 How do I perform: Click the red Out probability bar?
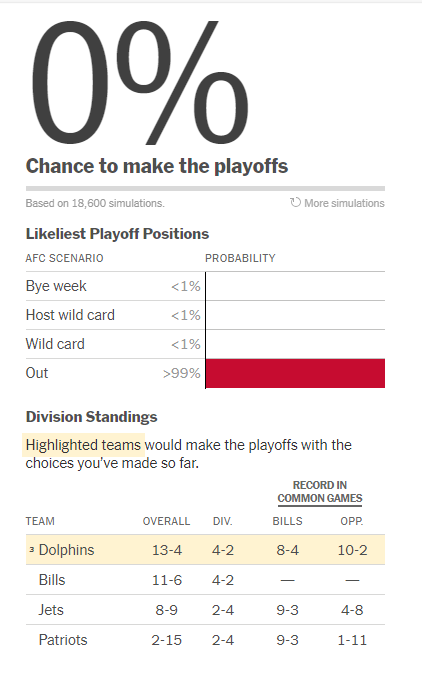click(x=295, y=373)
